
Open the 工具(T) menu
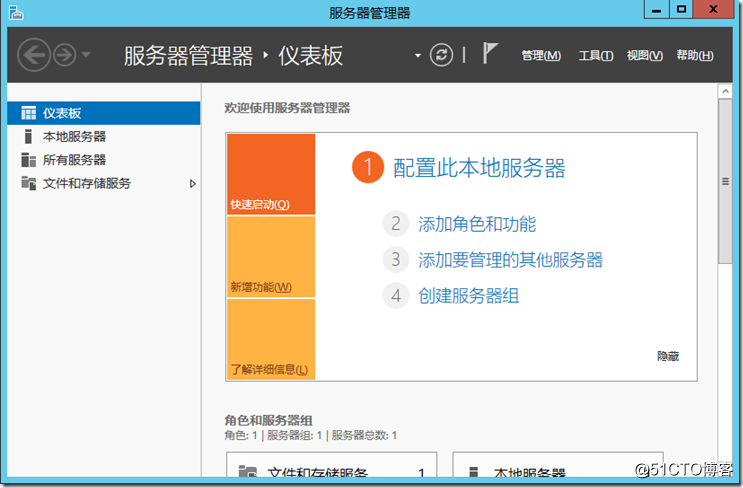click(x=596, y=55)
